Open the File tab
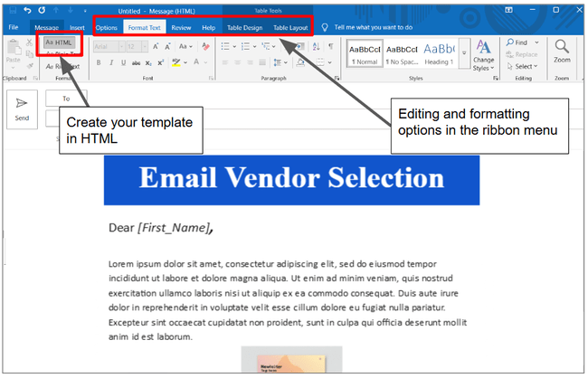This screenshot has width=588, height=378. point(14,27)
